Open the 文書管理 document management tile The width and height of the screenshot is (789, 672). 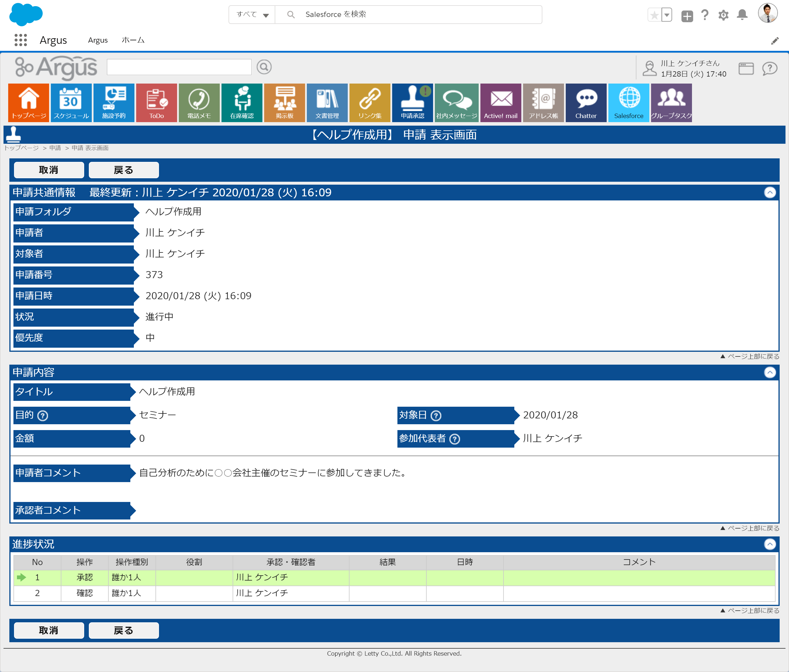(327, 103)
